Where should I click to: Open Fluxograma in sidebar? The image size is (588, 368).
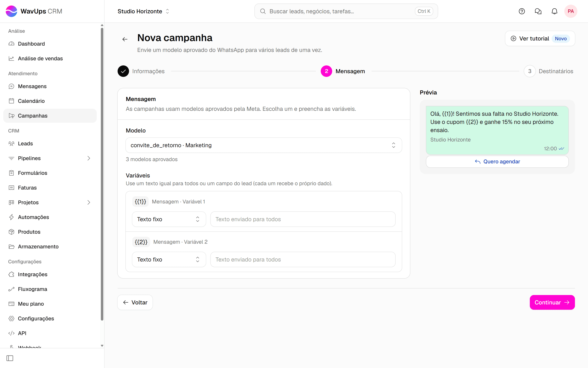tap(50, 289)
